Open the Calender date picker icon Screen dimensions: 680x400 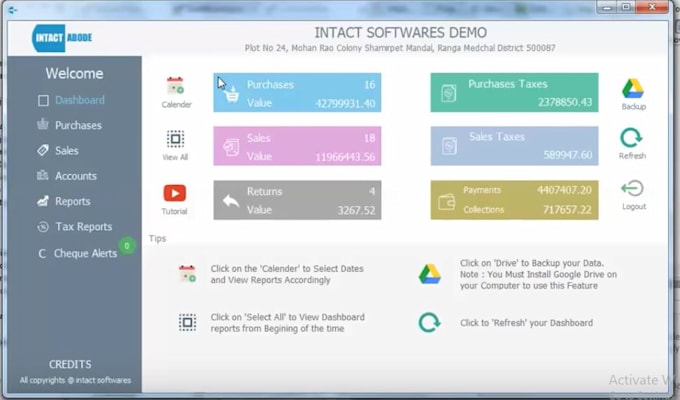point(175,85)
